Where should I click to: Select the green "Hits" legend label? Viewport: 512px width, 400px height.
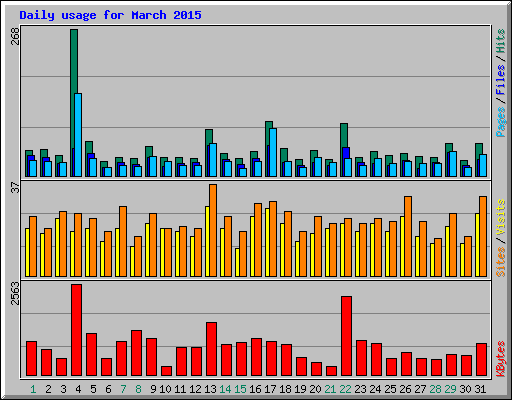(501, 41)
